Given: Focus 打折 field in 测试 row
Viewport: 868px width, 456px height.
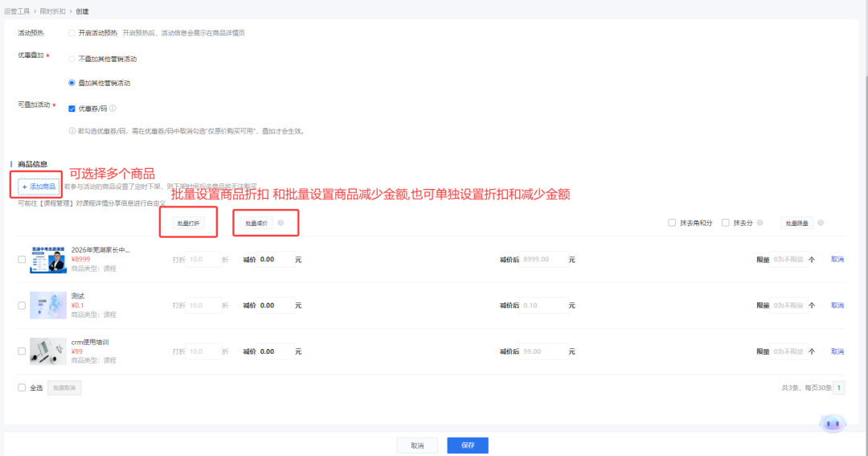Looking at the screenshot, I should 203,306.
